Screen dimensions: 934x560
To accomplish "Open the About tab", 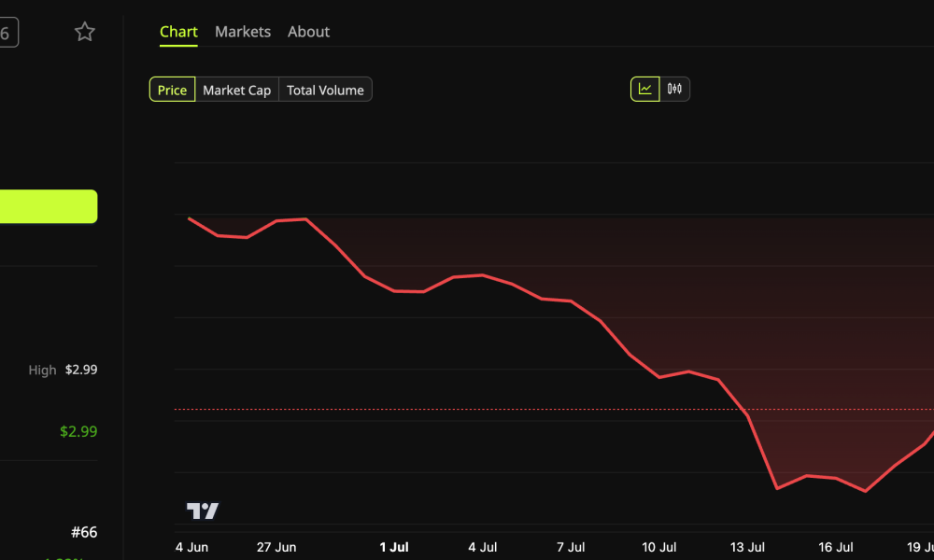I will pos(308,32).
